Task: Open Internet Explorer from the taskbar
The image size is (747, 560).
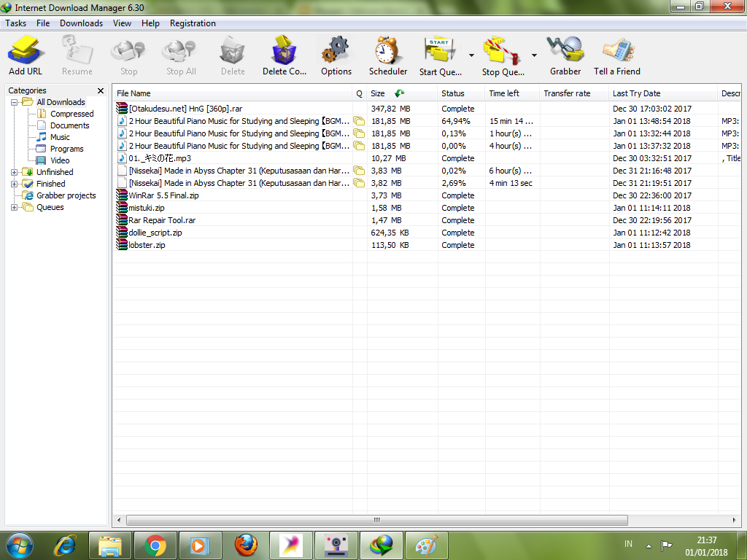Action: click(x=65, y=545)
